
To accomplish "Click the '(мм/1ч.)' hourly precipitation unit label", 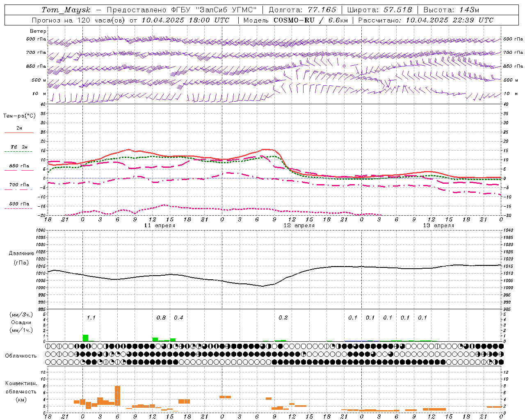I will pos(21,330).
